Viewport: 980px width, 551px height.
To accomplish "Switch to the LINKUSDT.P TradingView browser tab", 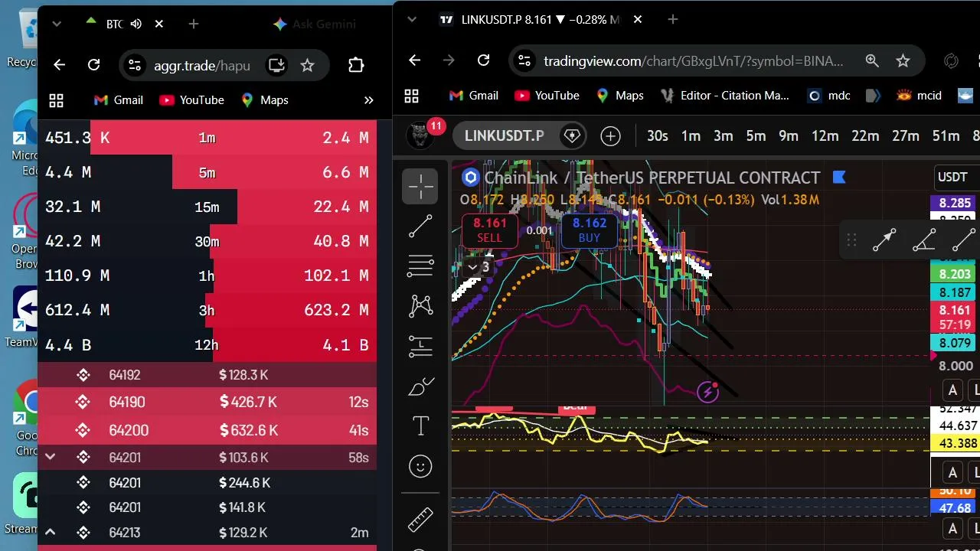I will 541,19.
